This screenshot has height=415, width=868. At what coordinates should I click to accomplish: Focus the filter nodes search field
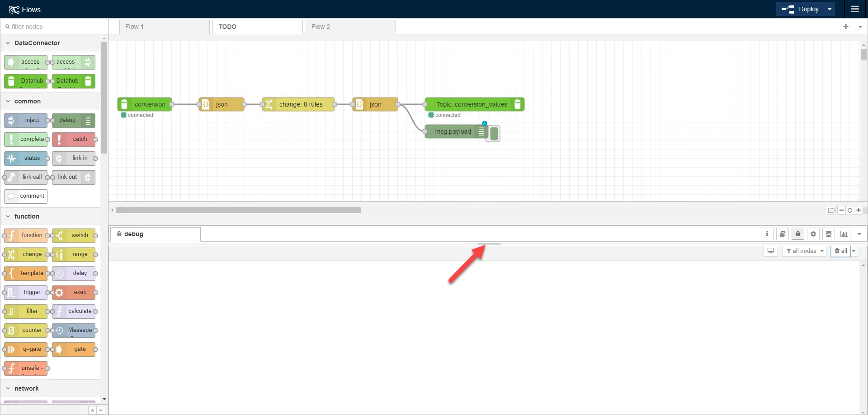[54, 27]
